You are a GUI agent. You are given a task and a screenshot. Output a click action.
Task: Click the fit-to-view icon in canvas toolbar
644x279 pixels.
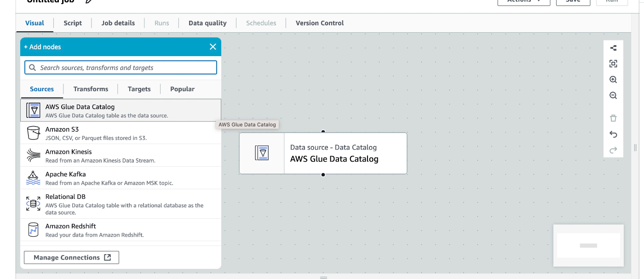[x=613, y=64]
